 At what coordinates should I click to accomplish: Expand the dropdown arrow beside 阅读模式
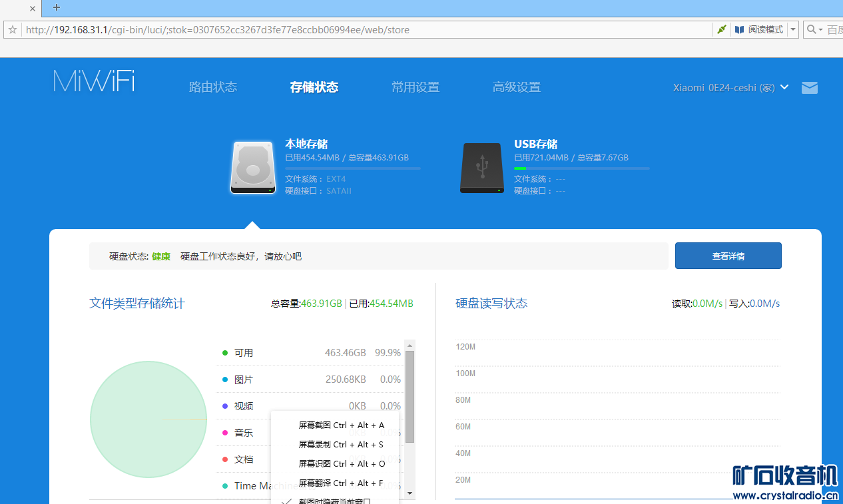pyautogui.click(x=793, y=30)
